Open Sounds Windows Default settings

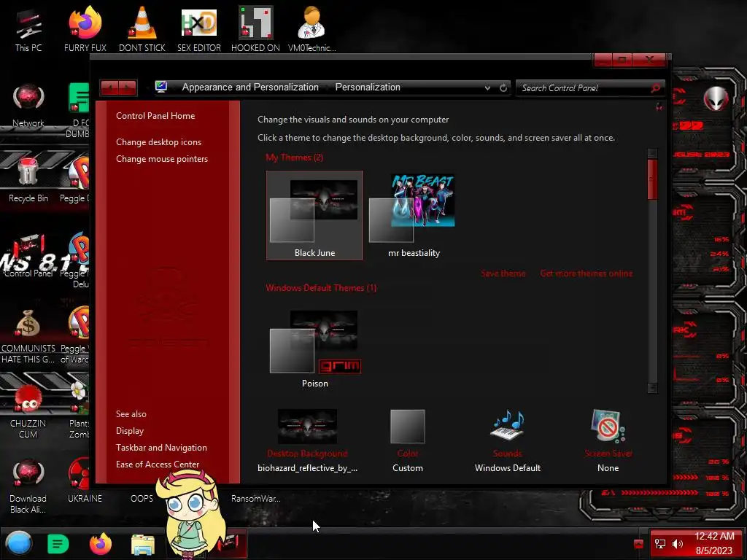508,441
